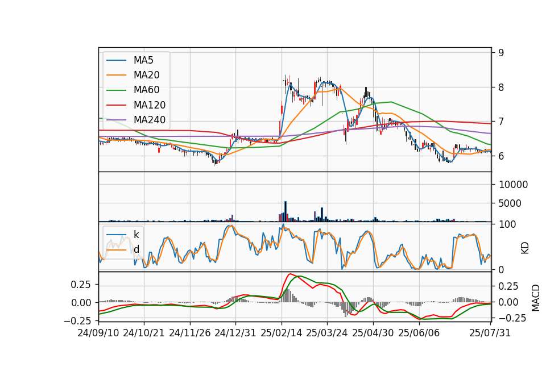The width and height of the screenshot is (546, 392).
Task: Click the MA20 legend label
Action: [x=146, y=75]
